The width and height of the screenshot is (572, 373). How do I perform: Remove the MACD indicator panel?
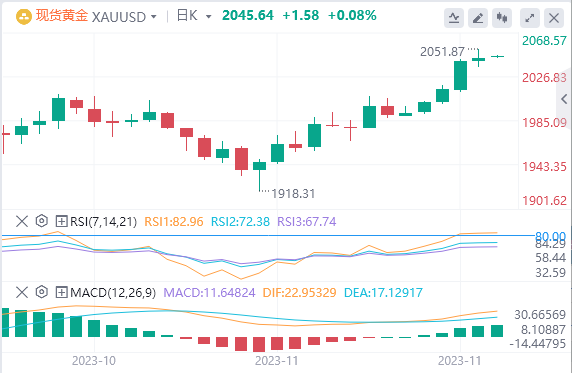(22, 292)
